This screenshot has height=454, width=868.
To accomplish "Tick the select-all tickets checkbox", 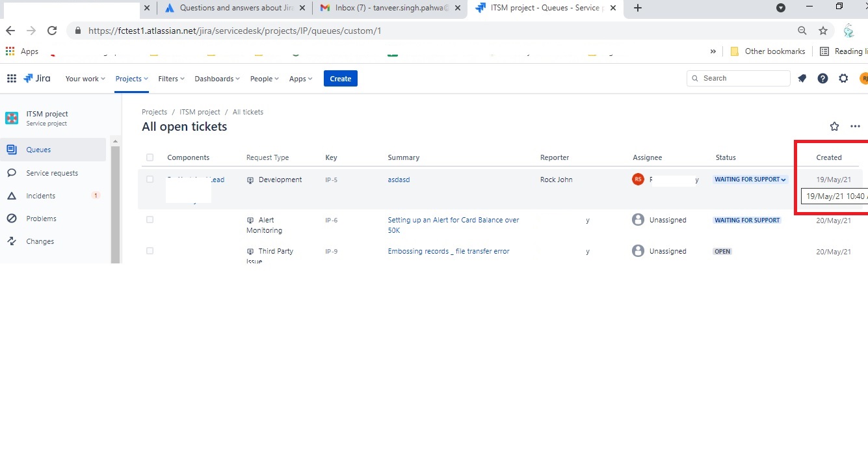I will pos(150,157).
